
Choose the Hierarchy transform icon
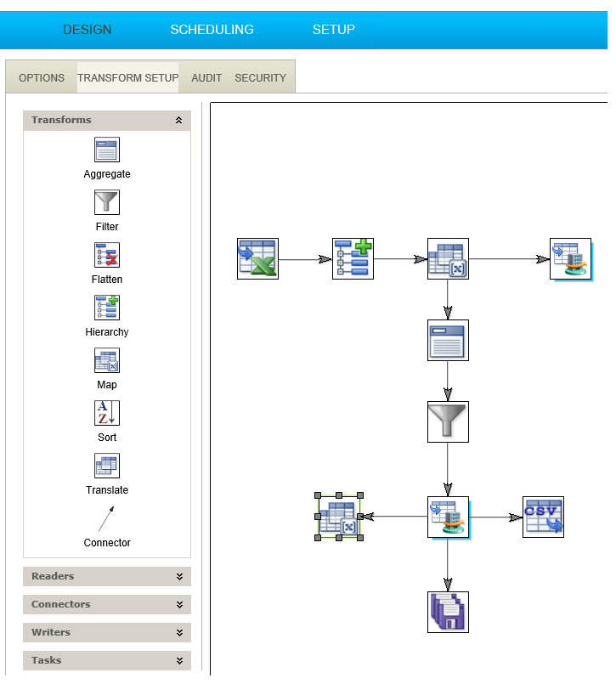pos(107,308)
